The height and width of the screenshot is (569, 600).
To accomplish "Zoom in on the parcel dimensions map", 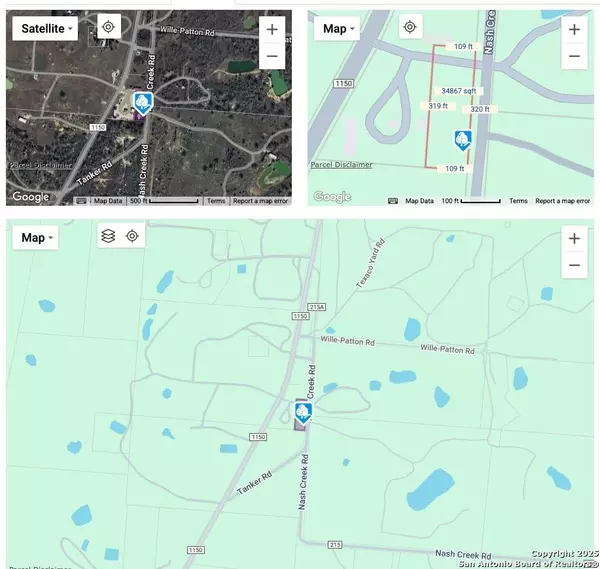I will [x=574, y=29].
